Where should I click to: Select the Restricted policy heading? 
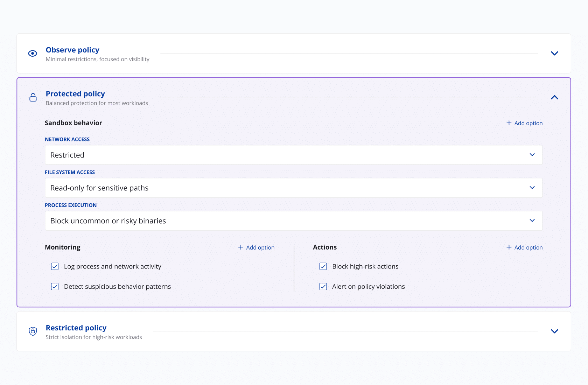click(76, 328)
